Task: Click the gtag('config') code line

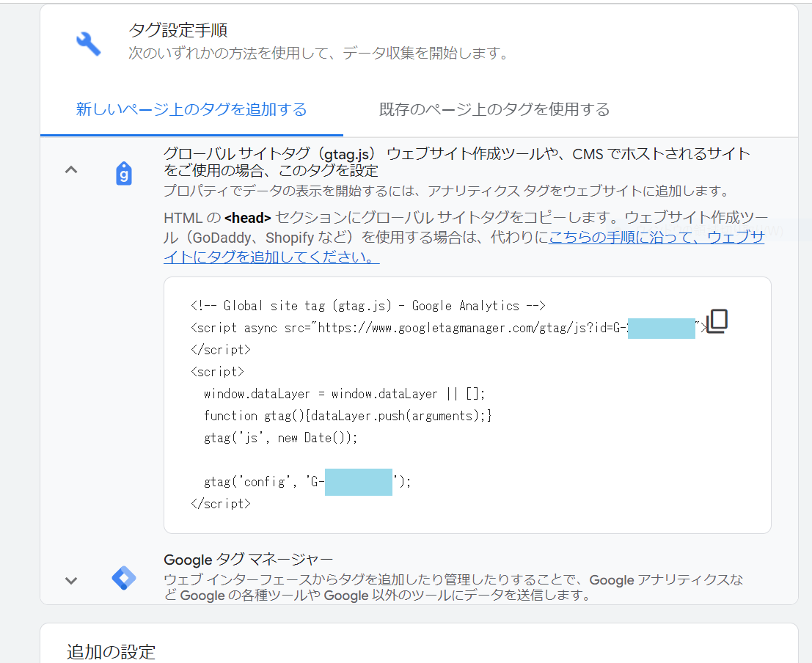Action: 307,482
